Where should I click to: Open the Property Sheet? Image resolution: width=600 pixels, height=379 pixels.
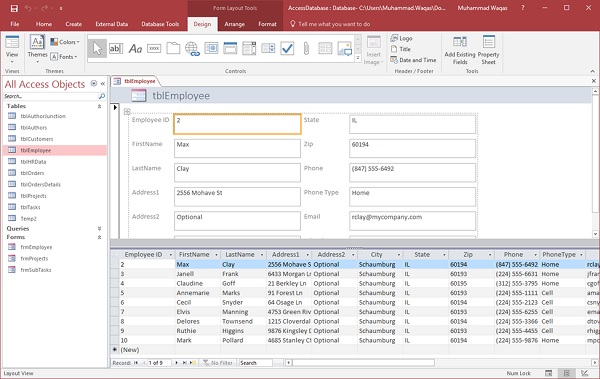click(x=488, y=50)
